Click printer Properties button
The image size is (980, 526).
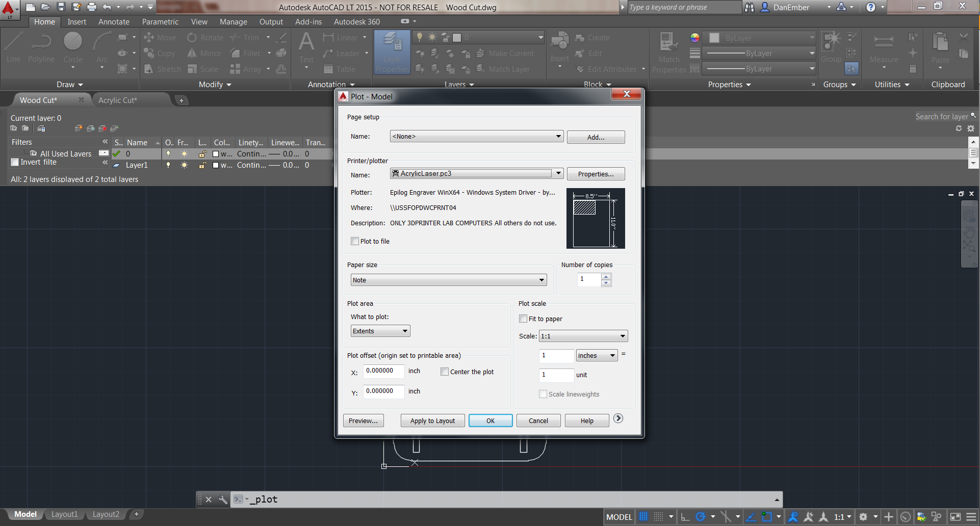[596, 174]
